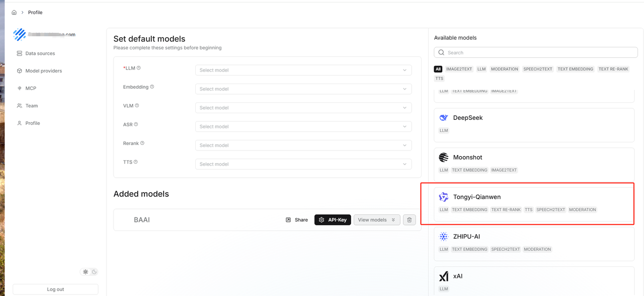Click the help icon next to VLM
644x296 pixels.
point(137,105)
